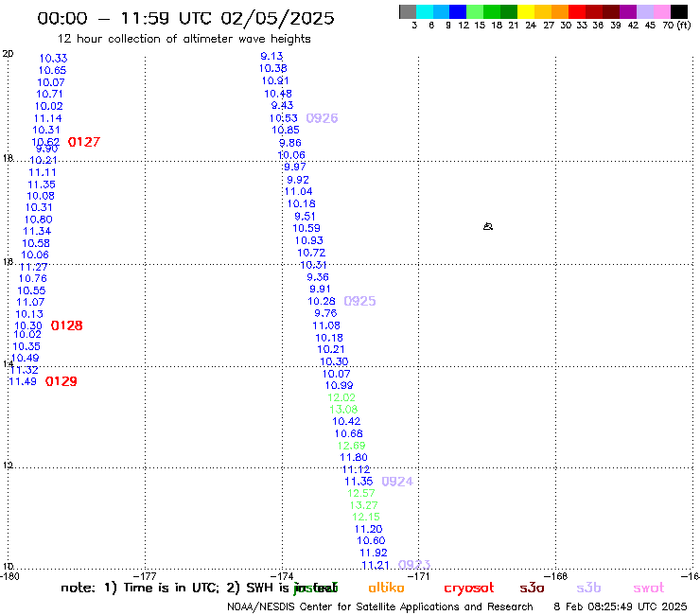Click wave height value 10.85
Screen dimensions: 700x615
pyautogui.click(x=286, y=130)
